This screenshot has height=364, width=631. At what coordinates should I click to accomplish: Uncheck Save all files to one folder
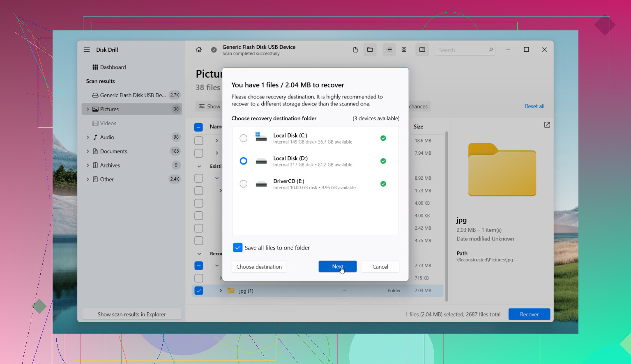pyautogui.click(x=238, y=248)
